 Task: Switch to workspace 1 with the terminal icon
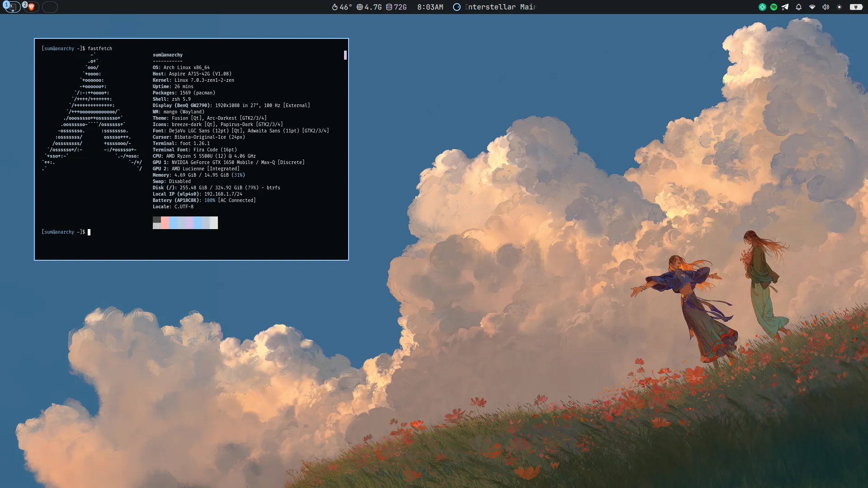click(x=12, y=7)
